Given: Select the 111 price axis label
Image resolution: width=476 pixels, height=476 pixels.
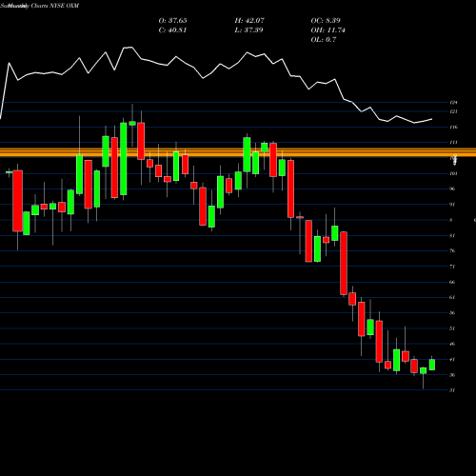Looking at the screenshot, I should pos(453,143).
